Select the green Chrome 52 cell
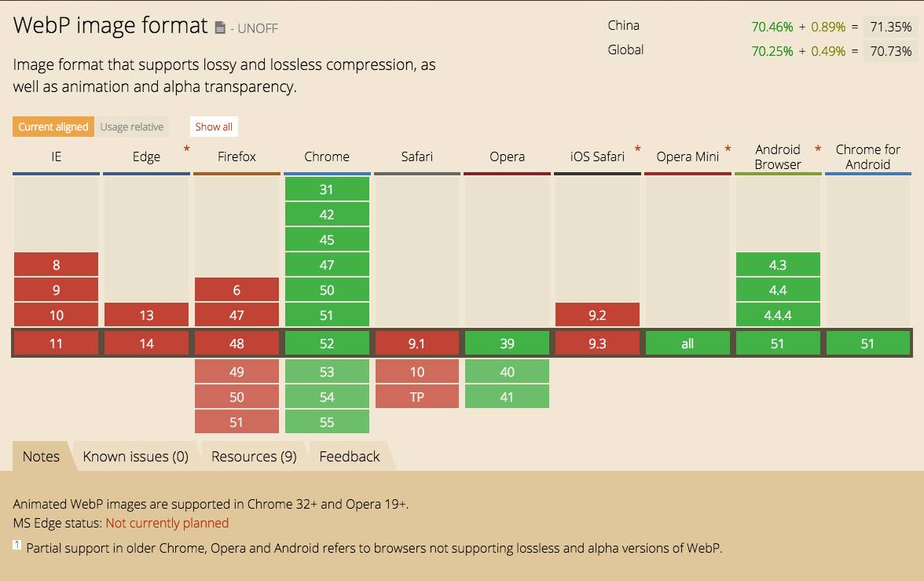The height and width of the screenshot is (581, 924). click(327, 344)
